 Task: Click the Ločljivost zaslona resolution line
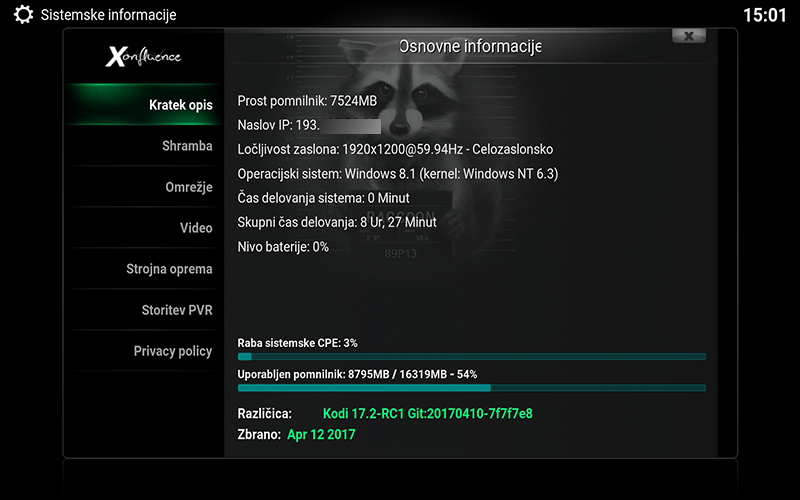395,149
